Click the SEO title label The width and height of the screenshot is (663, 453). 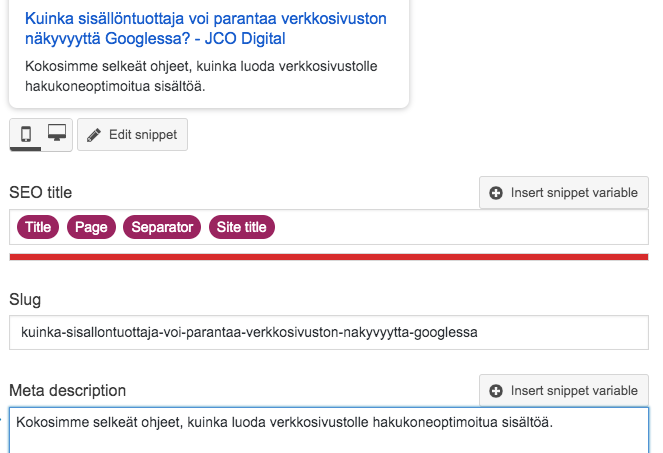click(40, 192)
